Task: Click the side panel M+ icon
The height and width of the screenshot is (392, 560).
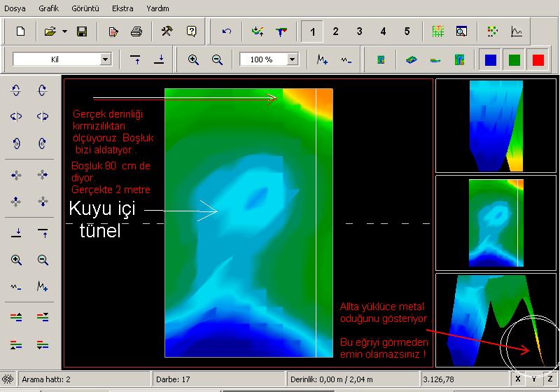Action: point(43,286)
